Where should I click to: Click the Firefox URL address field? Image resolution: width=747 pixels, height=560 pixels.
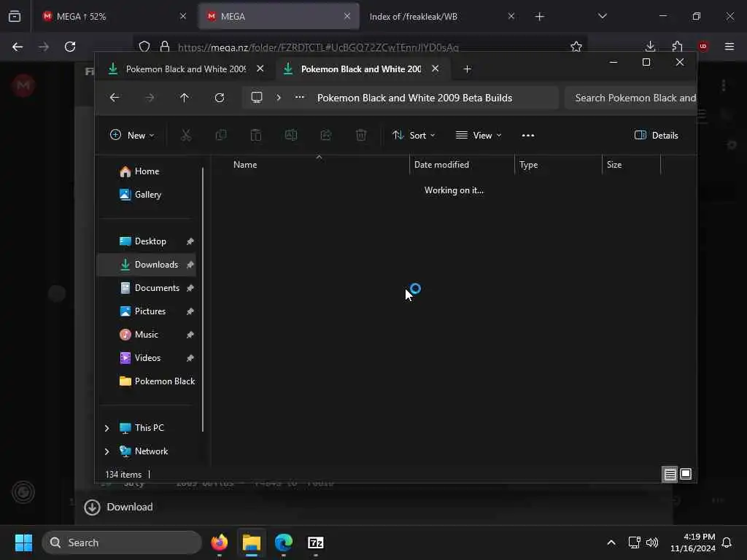click(318, 47)
